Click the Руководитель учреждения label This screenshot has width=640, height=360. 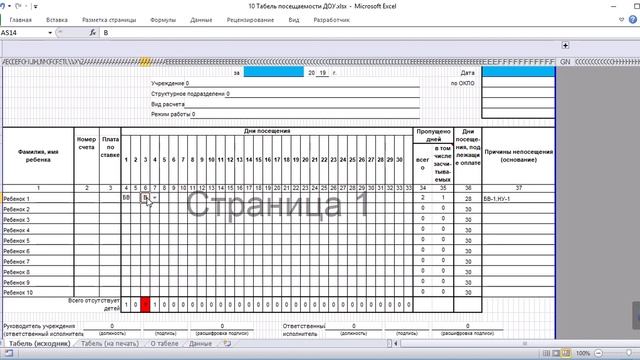point(39,326)
